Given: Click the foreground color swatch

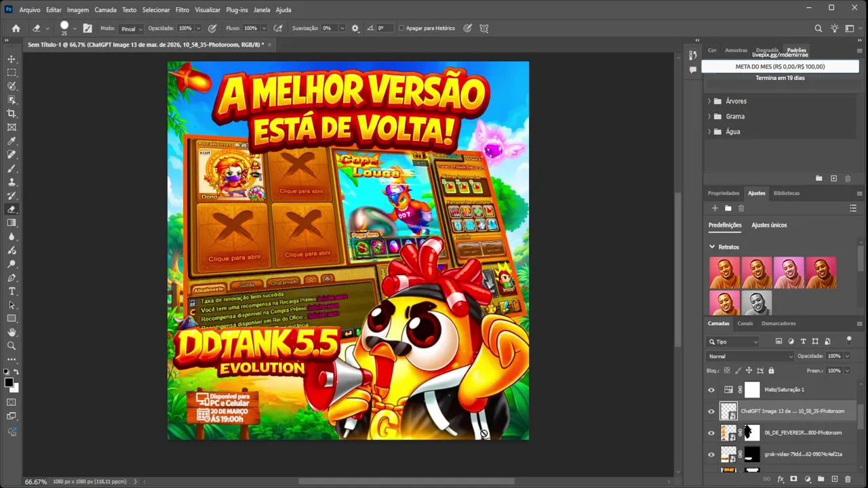Looking at the screenshot, I should (x=9, y=383).
